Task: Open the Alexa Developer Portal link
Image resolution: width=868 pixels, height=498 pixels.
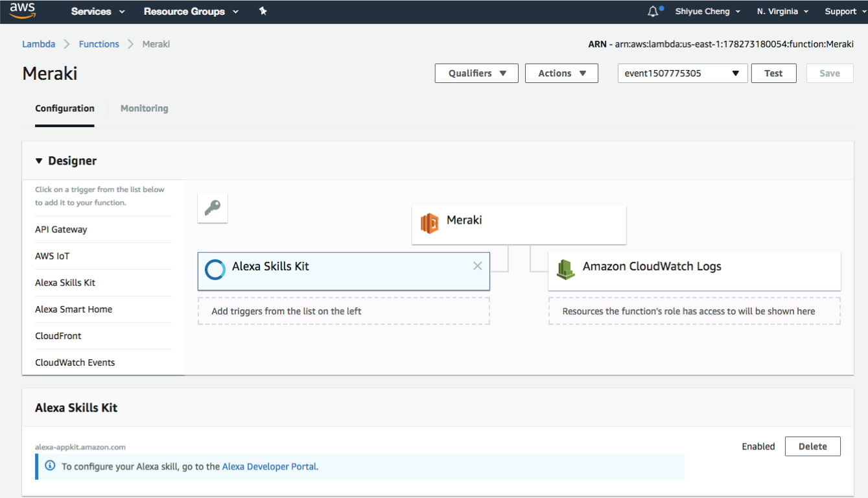Action: coord(269,466)
